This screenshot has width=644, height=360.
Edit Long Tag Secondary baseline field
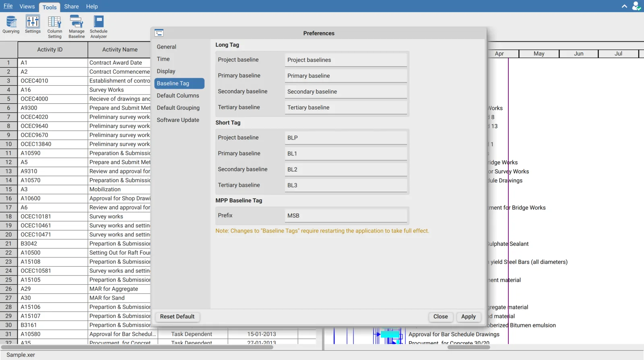pyautogui.click(x=346, y=92)
